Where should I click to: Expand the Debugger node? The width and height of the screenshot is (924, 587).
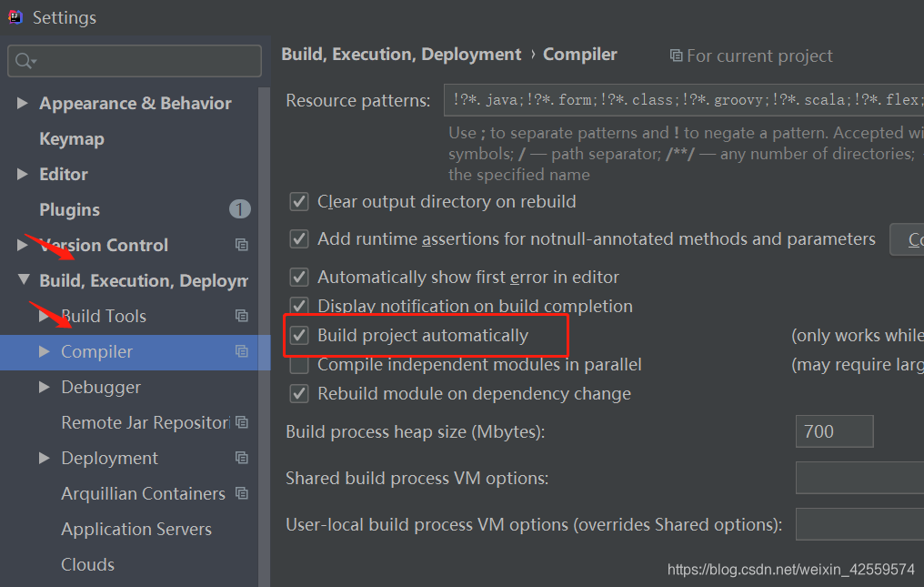pos(44,387)
